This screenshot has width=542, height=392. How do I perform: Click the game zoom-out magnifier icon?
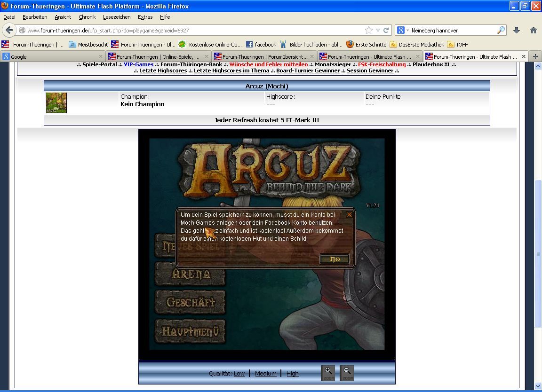point(347,373)
